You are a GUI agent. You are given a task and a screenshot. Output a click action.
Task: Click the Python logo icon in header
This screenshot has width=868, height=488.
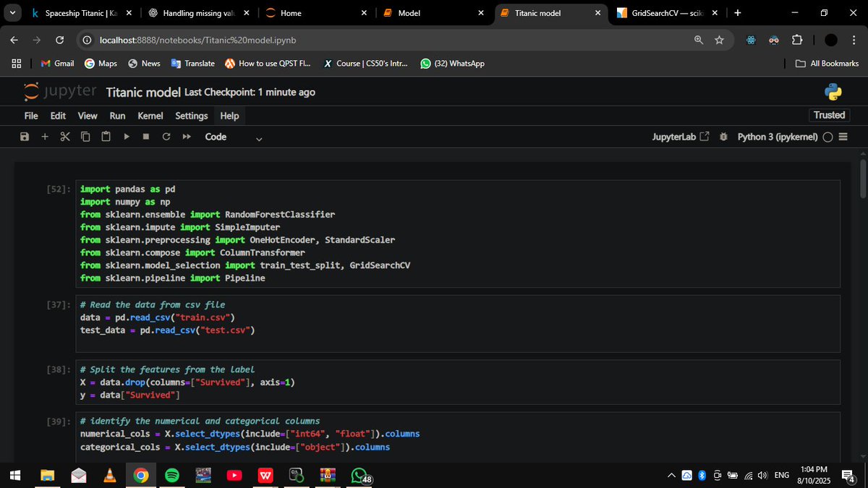pyautogui.click(x=833, y=92)
